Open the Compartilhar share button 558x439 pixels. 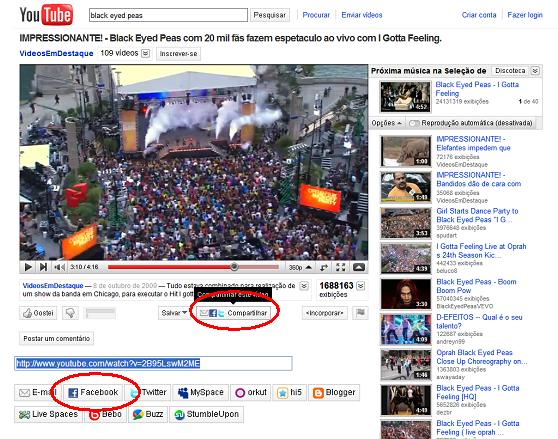(x=234, y=313)
